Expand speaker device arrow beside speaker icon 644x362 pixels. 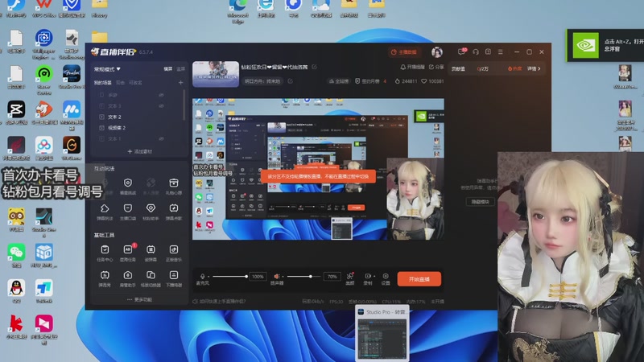tap(283, 277)
